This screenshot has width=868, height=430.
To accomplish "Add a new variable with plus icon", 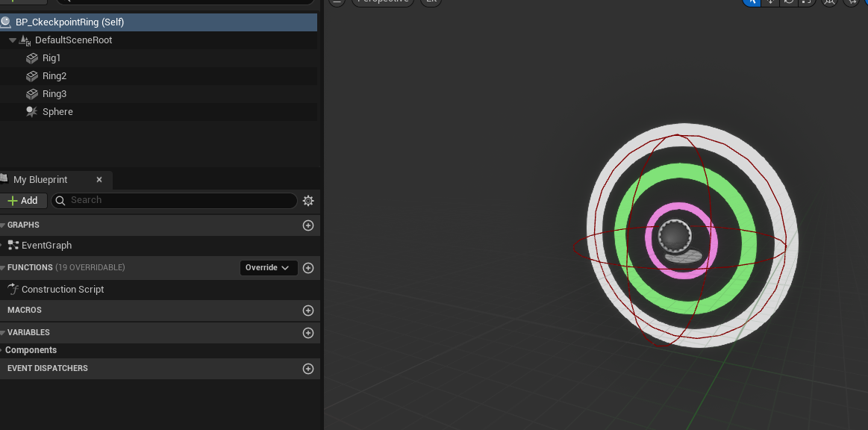I will point(308,333).
